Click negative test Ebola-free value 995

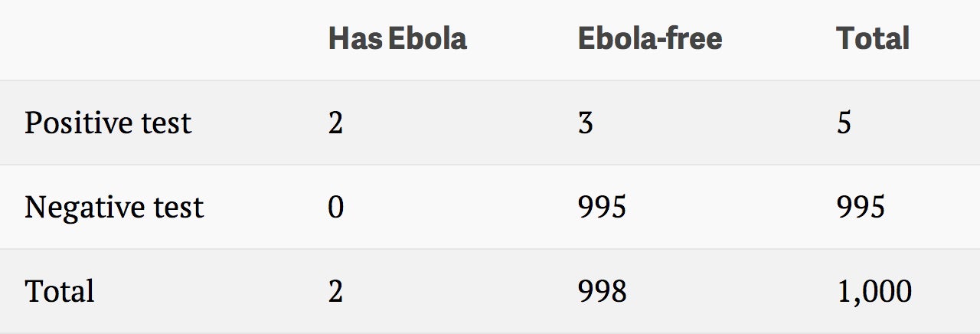tap(603, 208)
